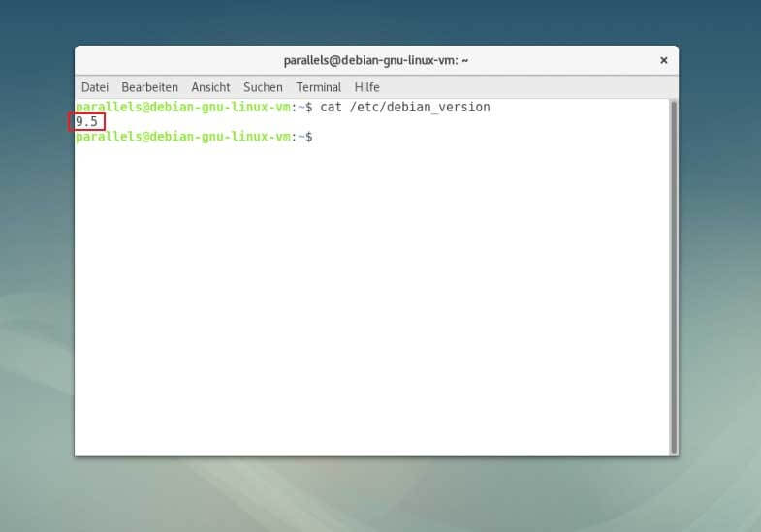
Task: Open the Bearbeiten menu
Action: coord(149,87)
